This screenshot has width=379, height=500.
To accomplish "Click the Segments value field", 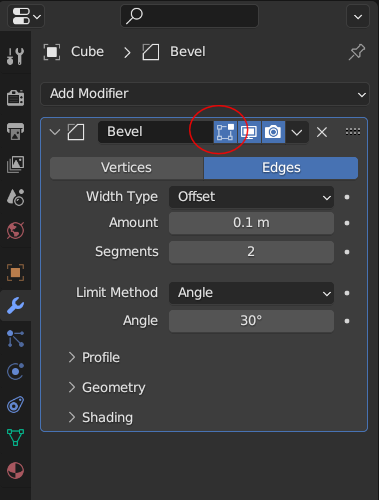I will coord(251,252).
